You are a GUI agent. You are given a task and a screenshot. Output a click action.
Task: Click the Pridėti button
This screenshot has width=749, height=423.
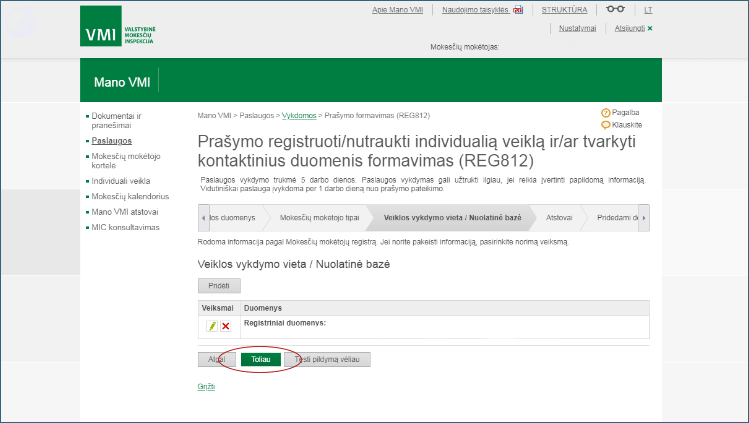[x=219, y=286]
